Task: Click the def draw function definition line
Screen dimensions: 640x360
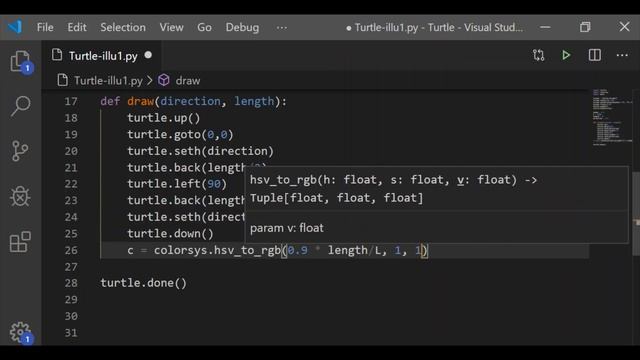Action: pos(193,101)
